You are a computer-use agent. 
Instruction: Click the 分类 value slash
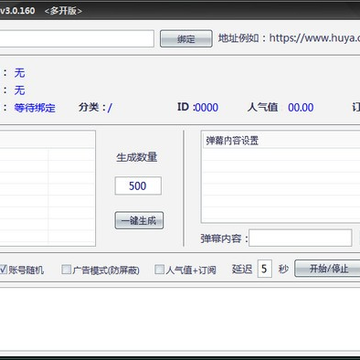110,108
